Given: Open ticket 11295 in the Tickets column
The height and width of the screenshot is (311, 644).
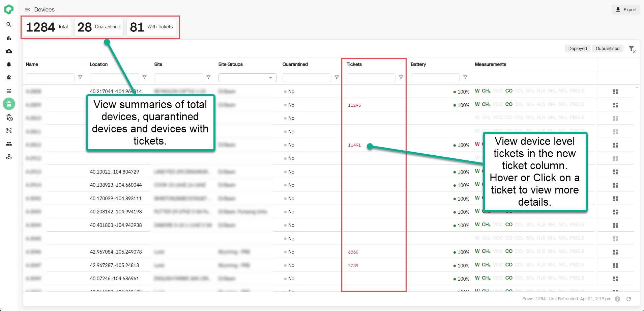Looking at the screenshot, I should pyautogui.click(x=354, y=105).
